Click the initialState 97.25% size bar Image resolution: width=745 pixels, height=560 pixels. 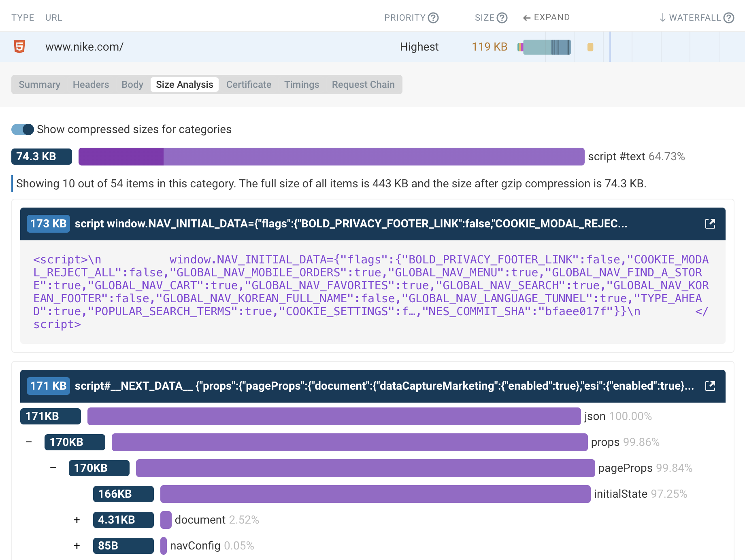point(375,494)
